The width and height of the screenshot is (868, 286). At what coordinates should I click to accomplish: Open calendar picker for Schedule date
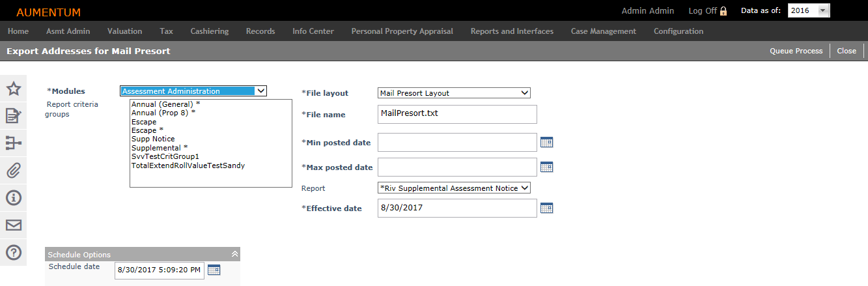coord(214,270)
